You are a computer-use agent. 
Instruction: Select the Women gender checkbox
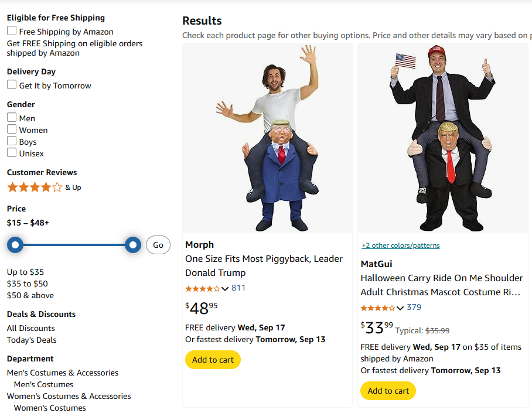[12, 129]
